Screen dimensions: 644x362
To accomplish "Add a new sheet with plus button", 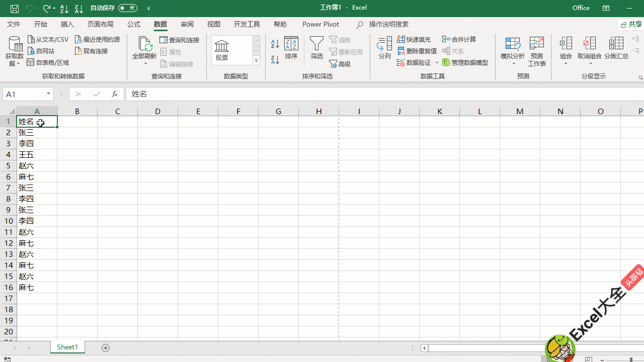I will 106,347.
